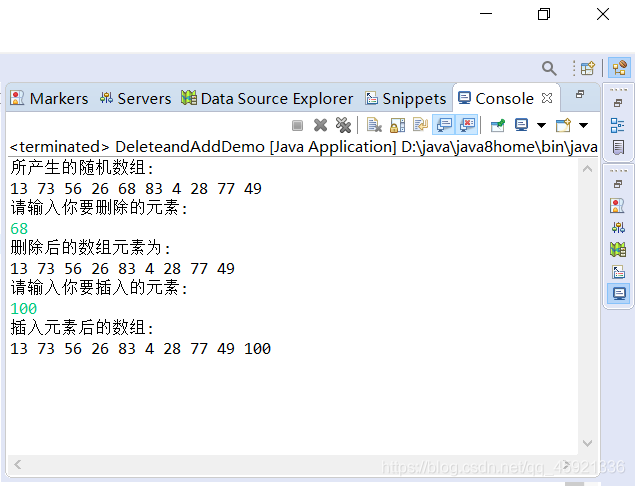
Task: Open the Task List view from the right trim
Action: 618,147
